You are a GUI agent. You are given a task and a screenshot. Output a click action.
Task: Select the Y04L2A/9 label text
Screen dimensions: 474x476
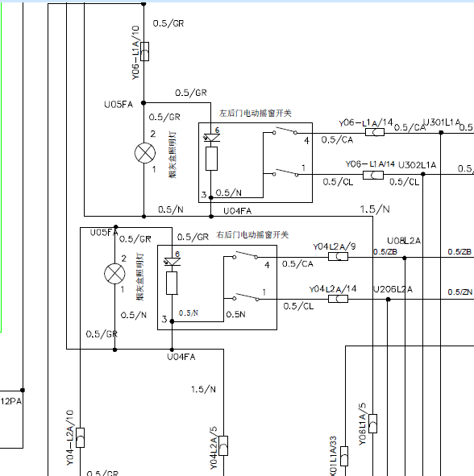point(335,246)
